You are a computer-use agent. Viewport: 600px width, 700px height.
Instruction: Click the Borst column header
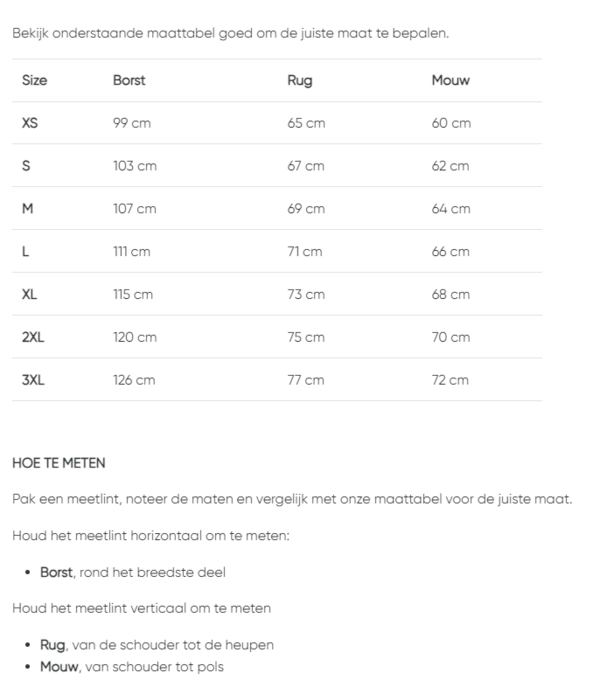coord(129,80)
